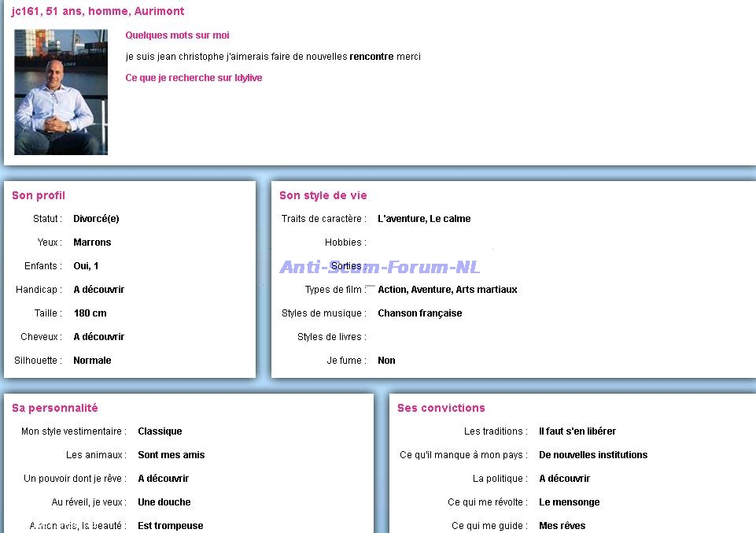Click 'Ce que je recherche sur Idylive' heading
Screen dimensions: 756x533
coord(194,78)
